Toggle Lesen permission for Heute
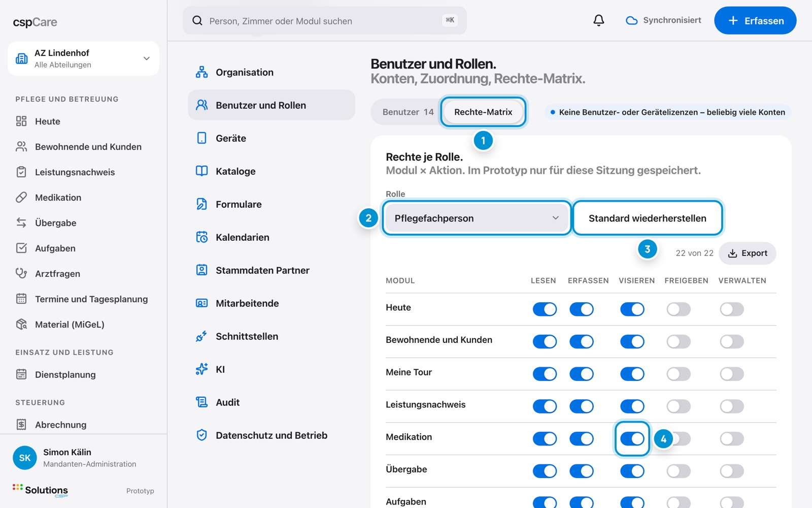812x508 pixels. click(x=545, y=309)
